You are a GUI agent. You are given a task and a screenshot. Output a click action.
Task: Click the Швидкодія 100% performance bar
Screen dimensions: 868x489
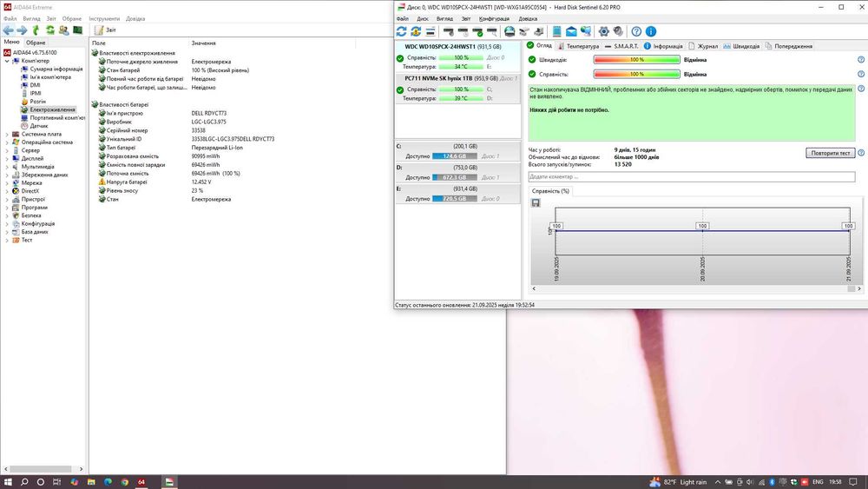[636, 59]
